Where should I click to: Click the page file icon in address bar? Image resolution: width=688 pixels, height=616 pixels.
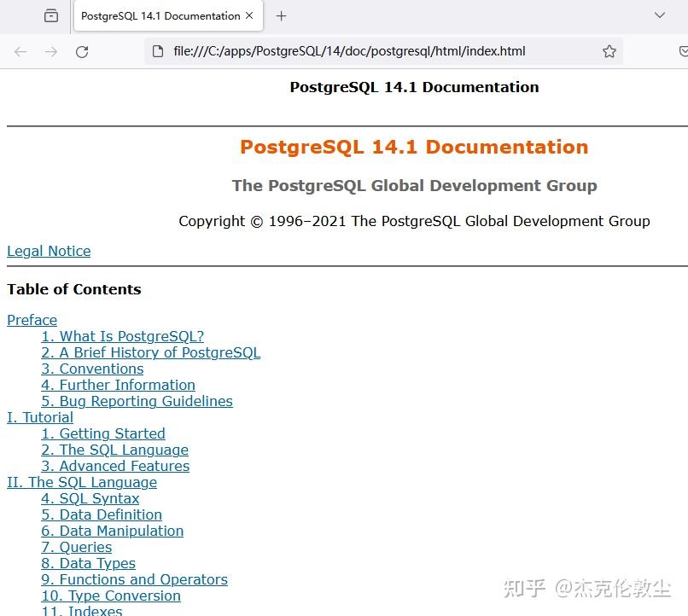click(x=158, y=51)
